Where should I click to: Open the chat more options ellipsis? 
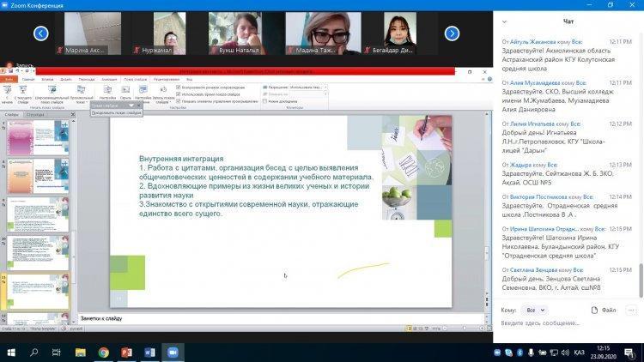coord(631,311)
